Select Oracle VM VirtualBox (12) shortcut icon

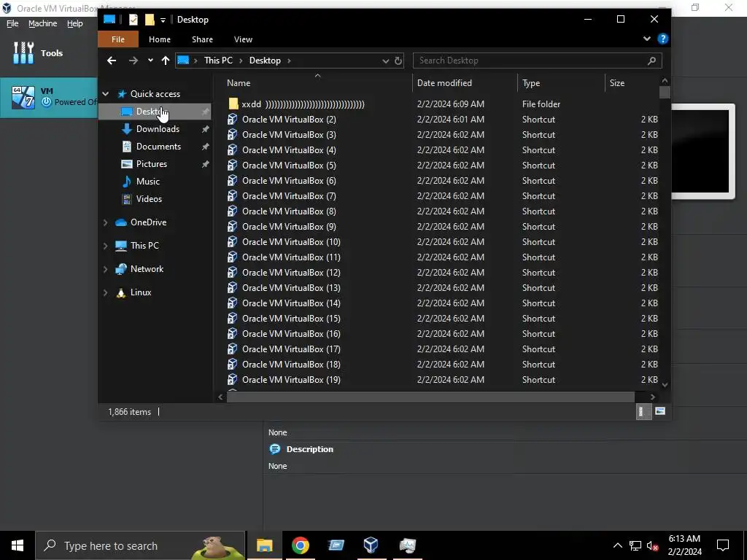coord(233,273)
